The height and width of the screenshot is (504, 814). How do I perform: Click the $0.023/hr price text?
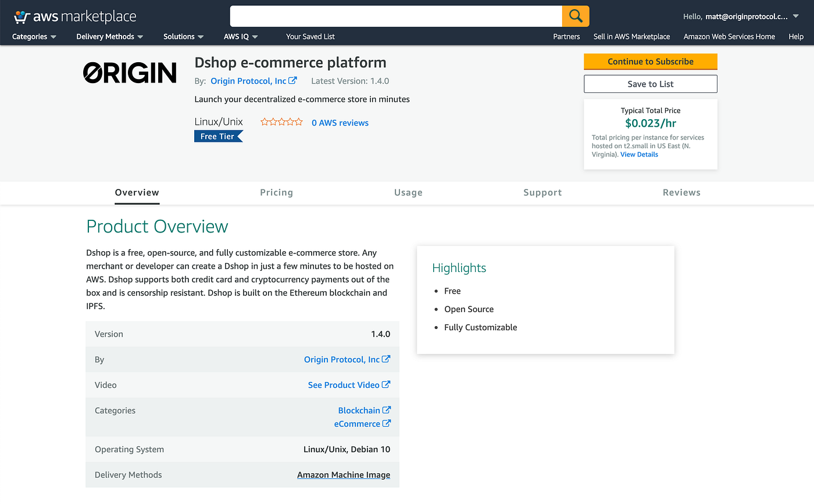tap(651, 123)
